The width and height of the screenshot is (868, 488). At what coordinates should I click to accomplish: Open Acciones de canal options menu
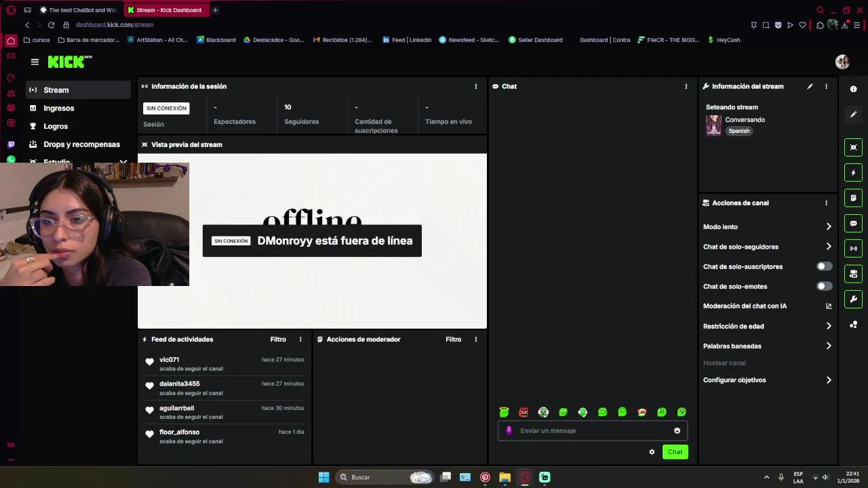(826, 203)
